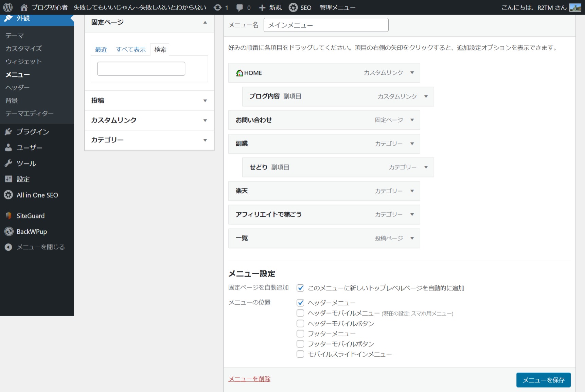Open BackWPup from the sidebar
Viewport: 585px width, 392px height.
32,232
